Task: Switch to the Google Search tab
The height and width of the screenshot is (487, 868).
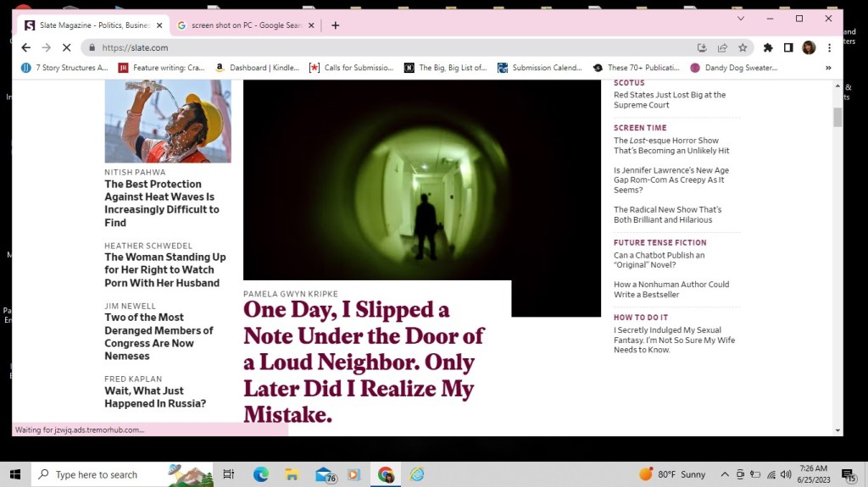Action: (x=246, y=25)
